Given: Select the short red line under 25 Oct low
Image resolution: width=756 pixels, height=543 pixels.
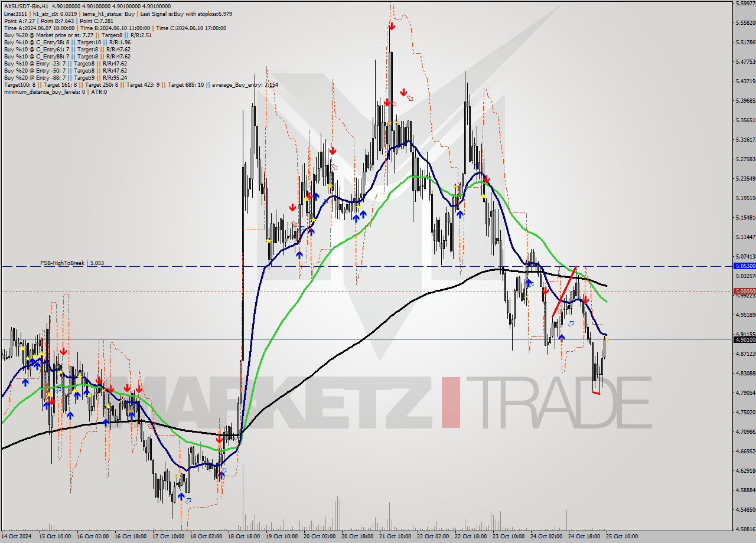Looking at the screenshot, I should click(596, 392).
